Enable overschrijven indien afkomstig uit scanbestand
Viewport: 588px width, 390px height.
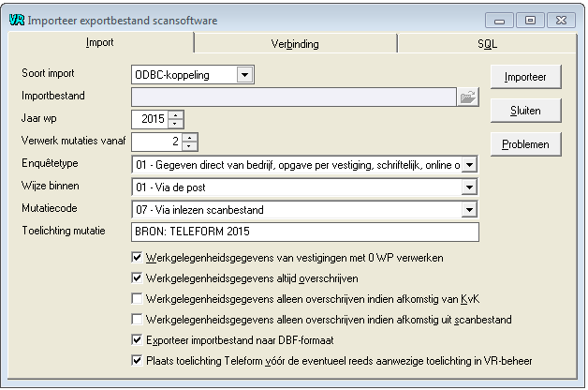[137, 320]
